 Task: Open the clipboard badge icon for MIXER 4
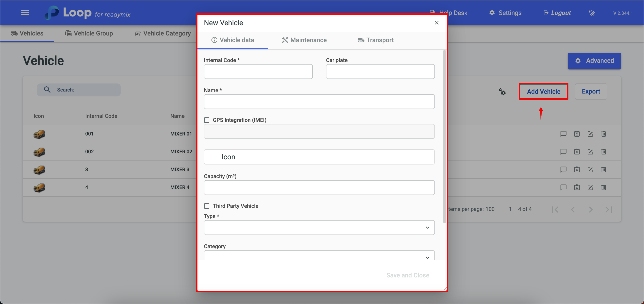coord(577,187)
